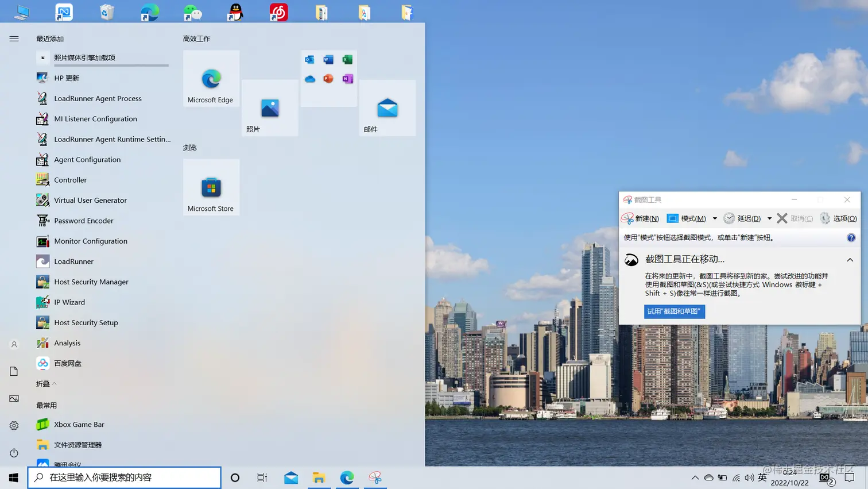Select the WeChat desktop shortcut
Image resolution: width=868 pixels, height=489 pixels.
coord(193,12)
